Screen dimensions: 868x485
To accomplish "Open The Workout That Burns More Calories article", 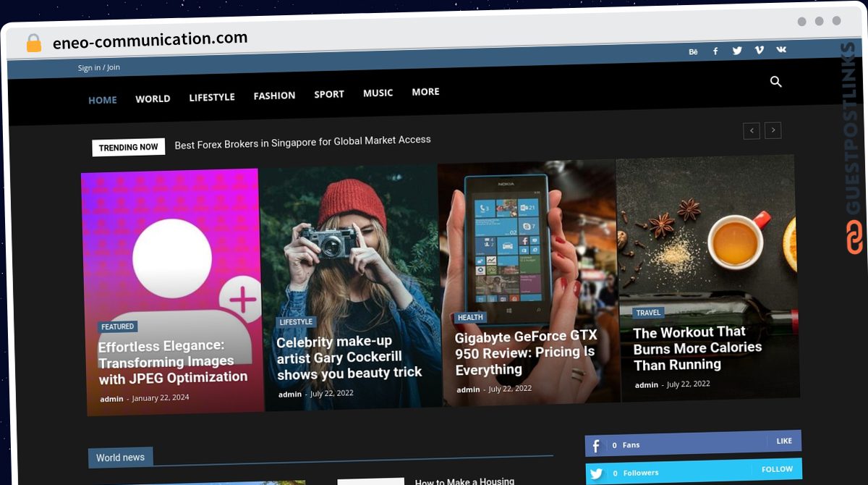I will pos(697,348).
